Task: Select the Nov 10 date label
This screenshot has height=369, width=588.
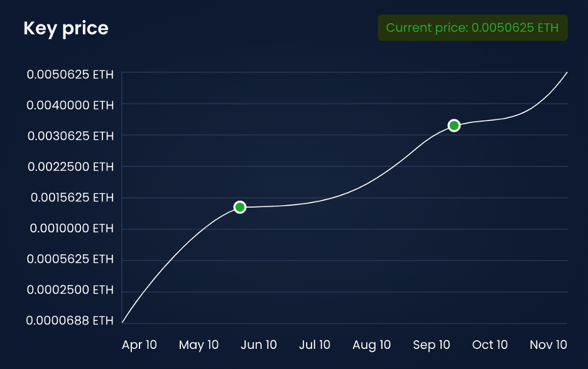Action: (x=548, y=345)
